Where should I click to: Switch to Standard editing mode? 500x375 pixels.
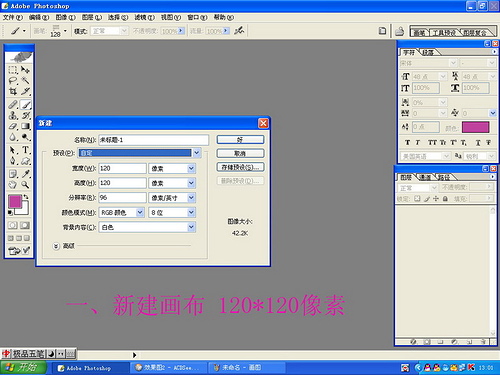tap(13, 225)
